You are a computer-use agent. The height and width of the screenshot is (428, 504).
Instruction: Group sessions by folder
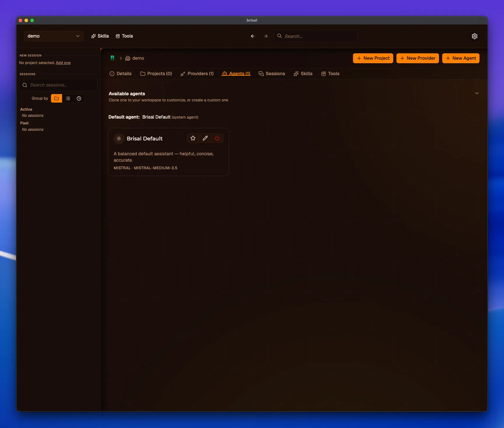coord(57,98)
